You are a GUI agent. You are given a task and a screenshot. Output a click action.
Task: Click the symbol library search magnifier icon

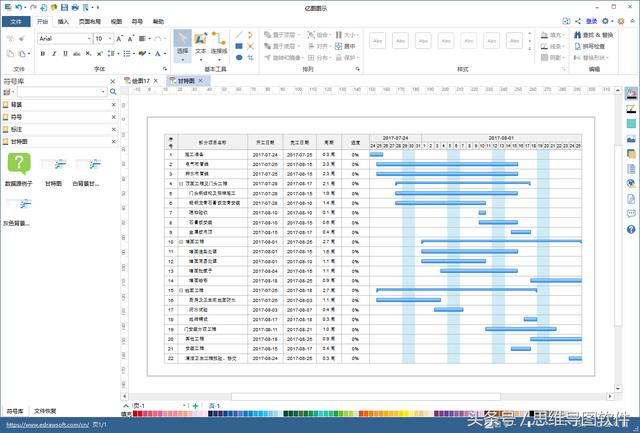pos(113,92)
